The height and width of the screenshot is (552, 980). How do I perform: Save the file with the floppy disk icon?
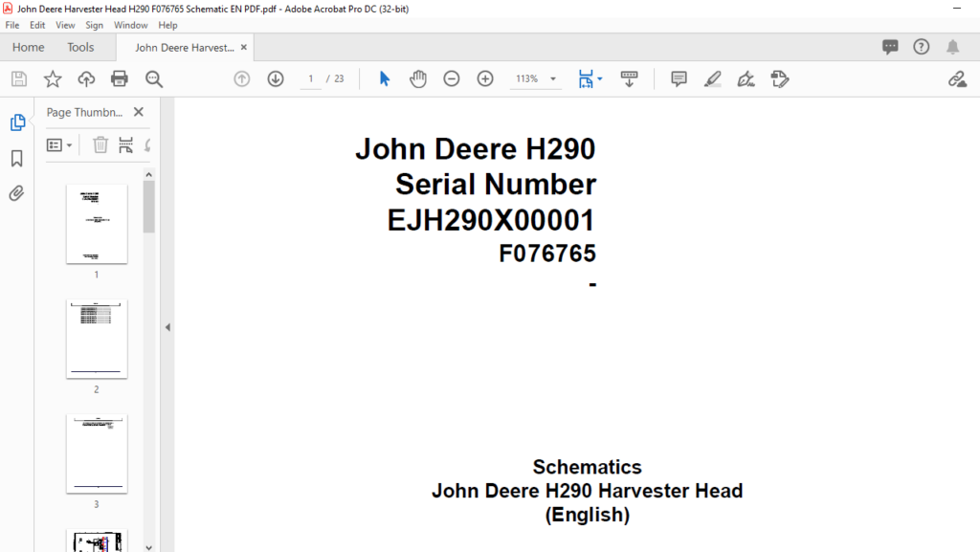19,78
